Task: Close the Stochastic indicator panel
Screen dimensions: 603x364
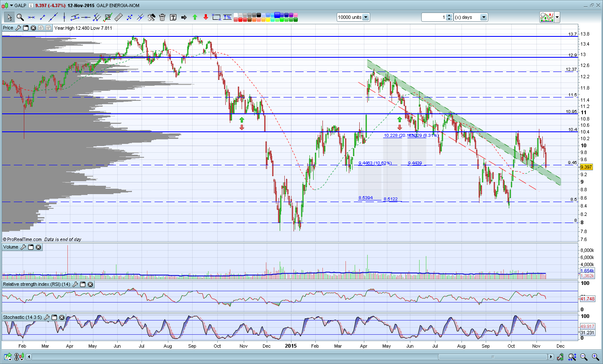Action: [x=62, y=318]
